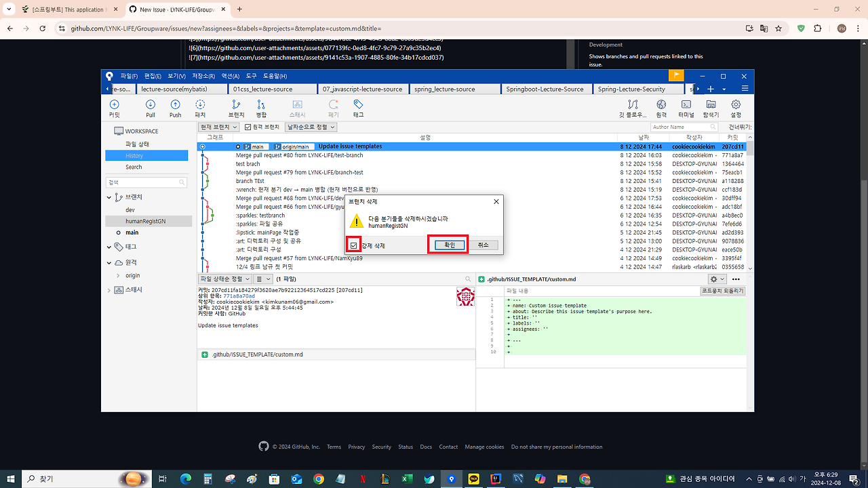Click the plus icon to add a new tab

coord(711,89)
